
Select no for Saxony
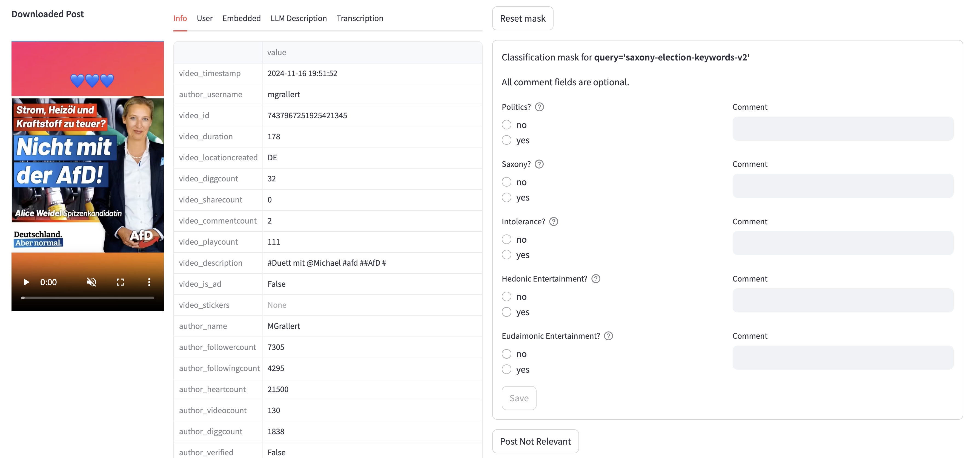(x=506, y=182)
